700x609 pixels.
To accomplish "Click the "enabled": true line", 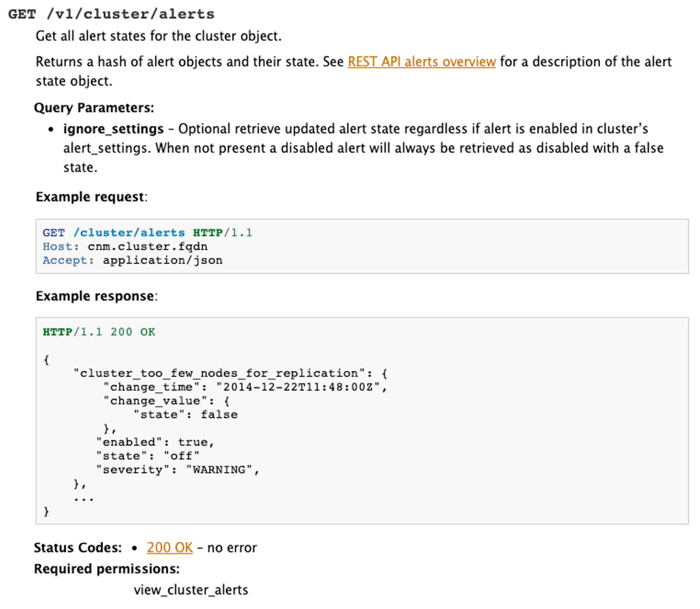I will [x=155, y=442].
